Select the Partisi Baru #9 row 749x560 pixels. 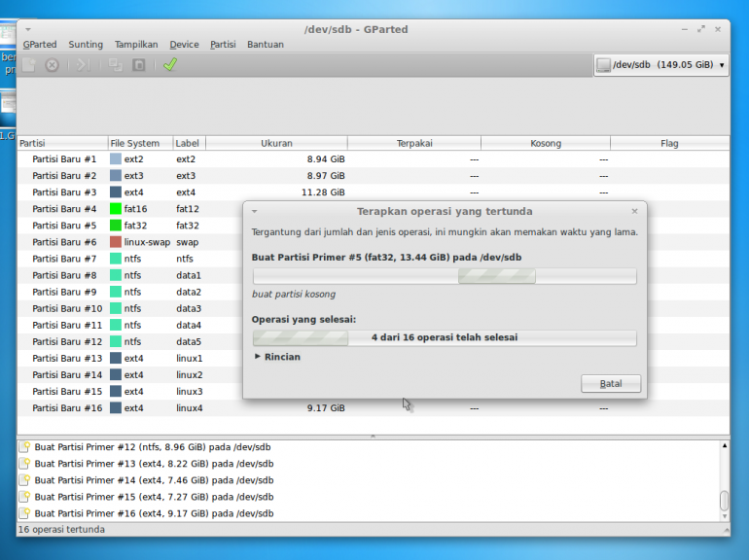pos(130,292)
